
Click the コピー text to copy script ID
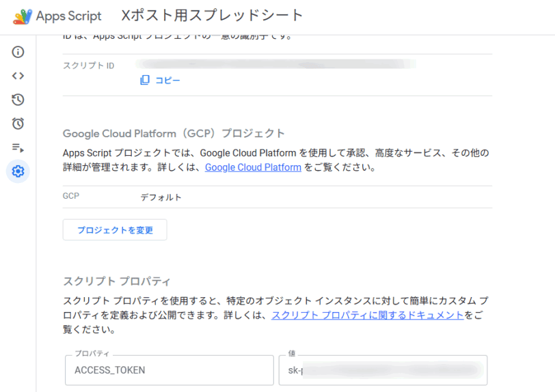(167, 81)
